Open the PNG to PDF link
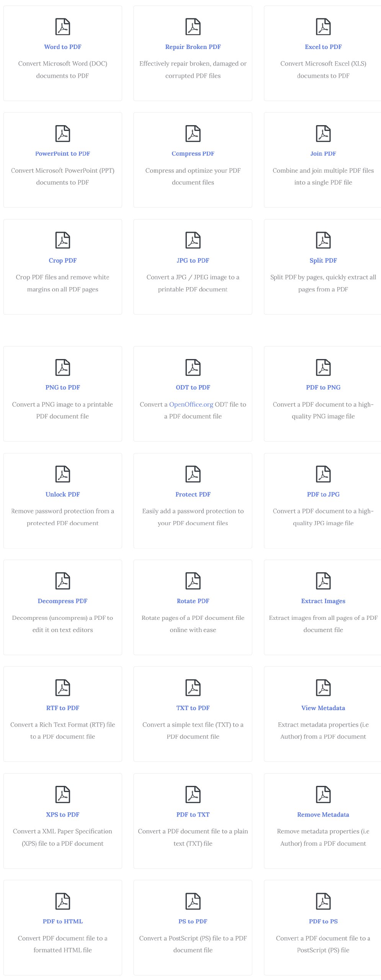 [x=63, y=387]
